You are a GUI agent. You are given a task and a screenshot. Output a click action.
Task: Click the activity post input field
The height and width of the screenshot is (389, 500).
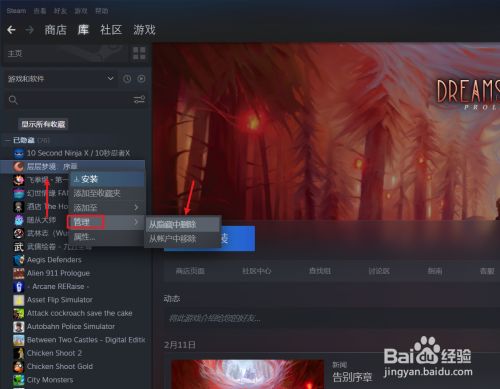tap(332, 319)
